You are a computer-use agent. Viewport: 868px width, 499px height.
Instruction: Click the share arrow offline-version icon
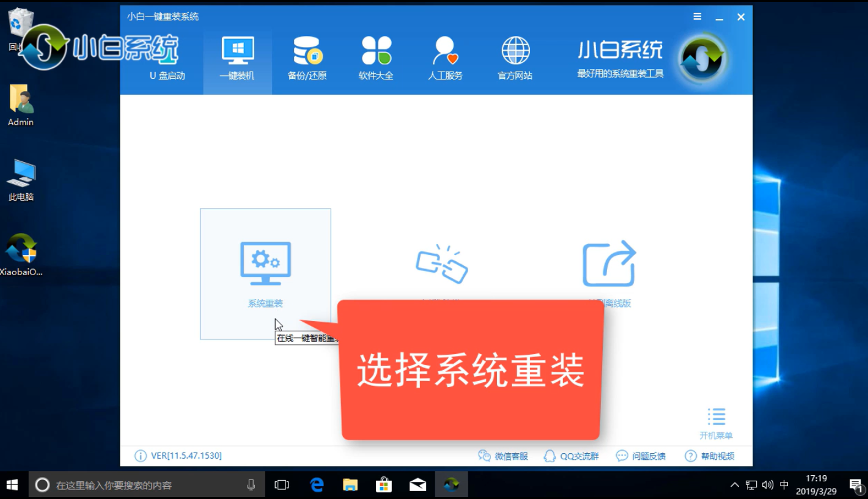pos(609,264)
